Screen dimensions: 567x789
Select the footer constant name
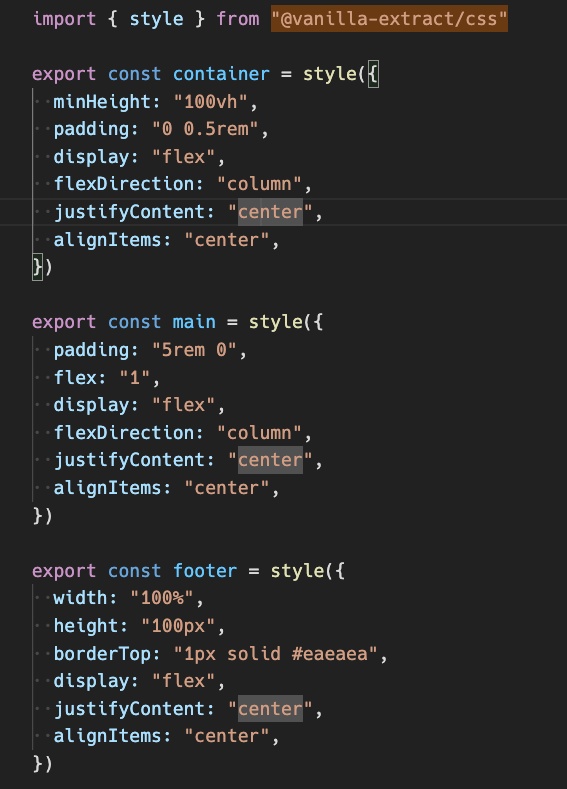point(205,571)
